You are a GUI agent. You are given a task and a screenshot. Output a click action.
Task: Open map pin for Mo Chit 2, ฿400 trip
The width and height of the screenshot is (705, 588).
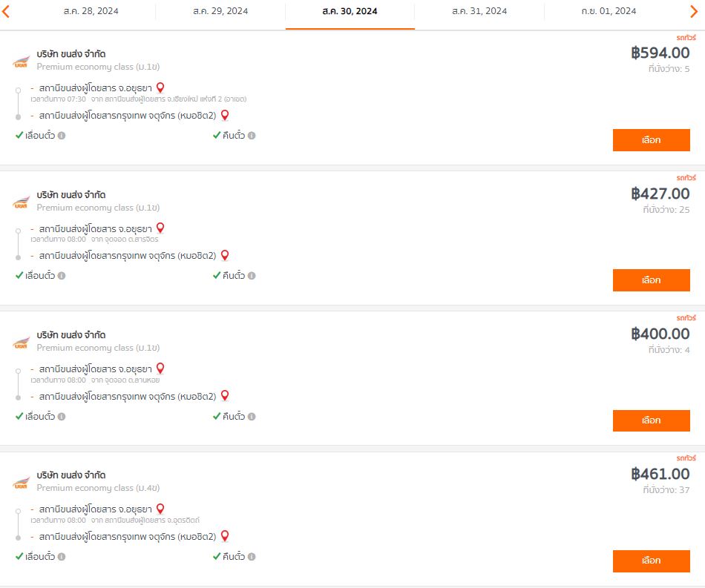click(x=225, y=396)
